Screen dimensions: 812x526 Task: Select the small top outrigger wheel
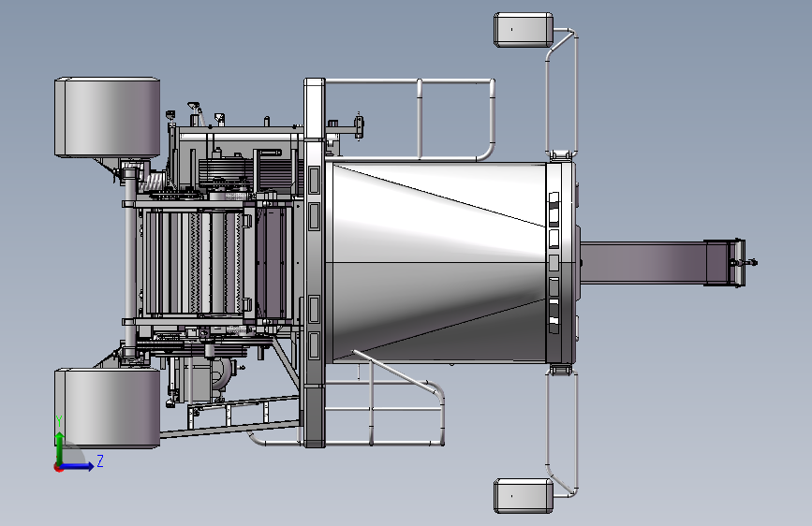click(x=523, y=30)
